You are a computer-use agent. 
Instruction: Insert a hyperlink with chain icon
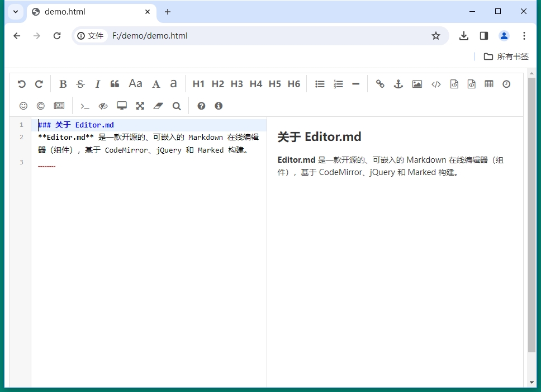380,84
